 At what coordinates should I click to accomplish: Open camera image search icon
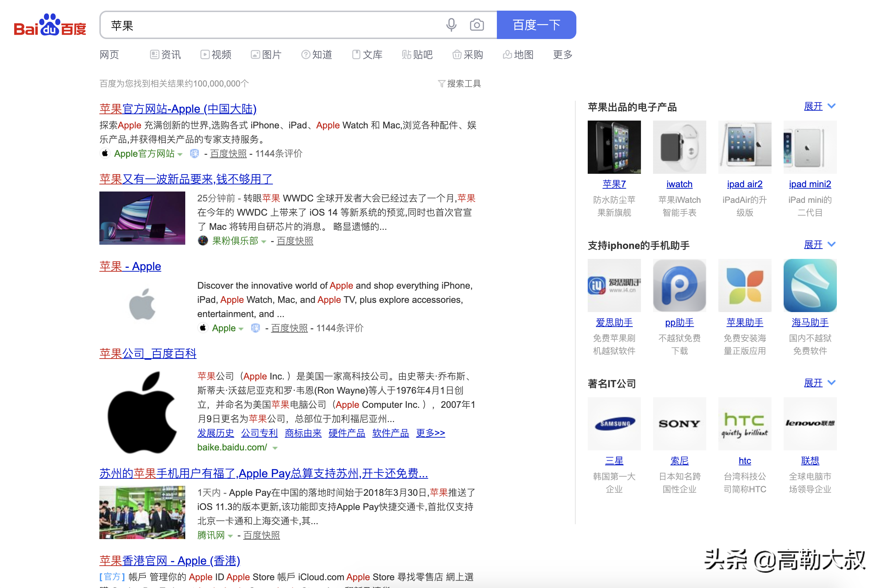pos(477,25)
